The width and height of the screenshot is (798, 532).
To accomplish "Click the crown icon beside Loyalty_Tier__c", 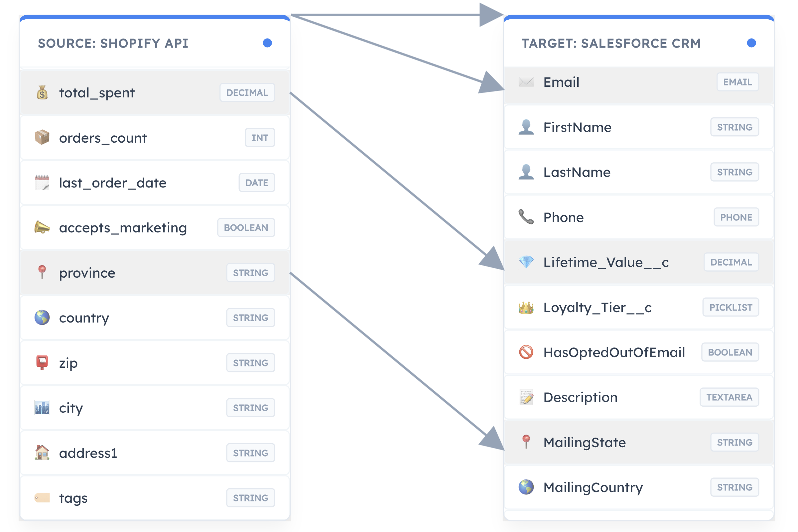I will (526, 307).
